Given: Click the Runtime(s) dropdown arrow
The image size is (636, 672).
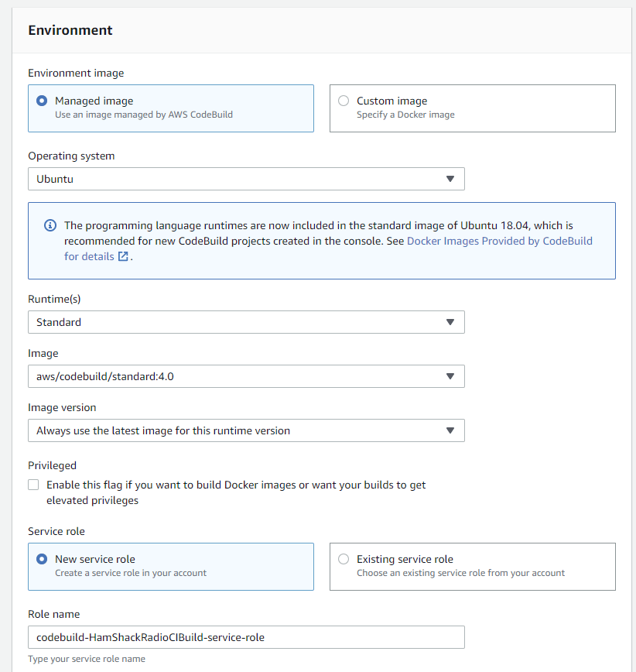Looking at the screenshot, I should 450,322.
